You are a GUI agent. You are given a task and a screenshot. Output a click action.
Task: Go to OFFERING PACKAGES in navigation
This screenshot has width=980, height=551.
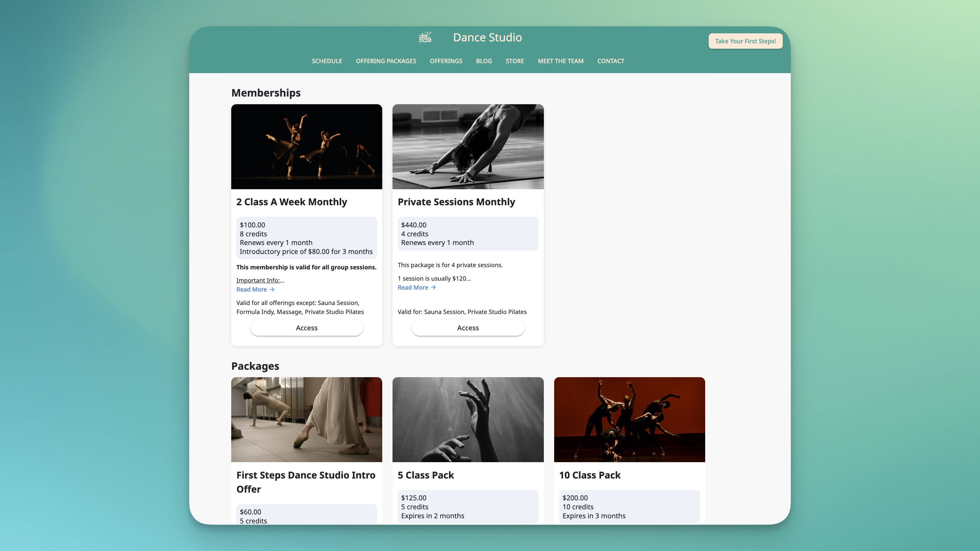386,61
